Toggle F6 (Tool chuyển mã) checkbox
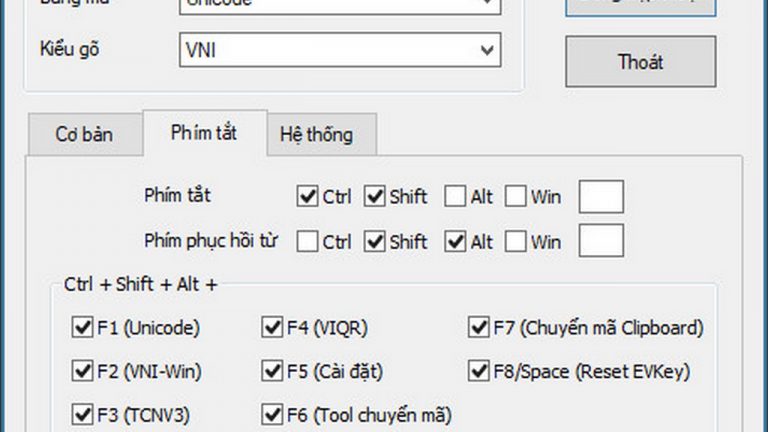The width and height of the screenshot is (768, 432). [272, 414]
